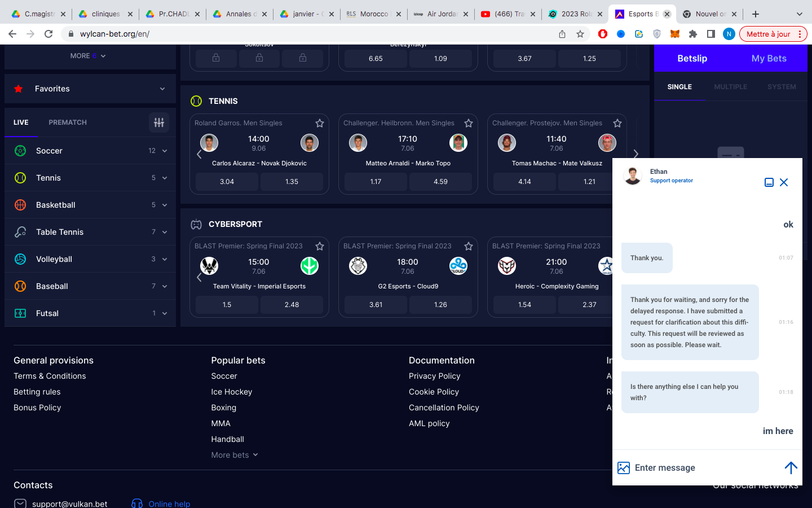The height and width of the screenshot is (508, 812).
Task: Open the Terms & Conditions link
Action: (50, 376)
